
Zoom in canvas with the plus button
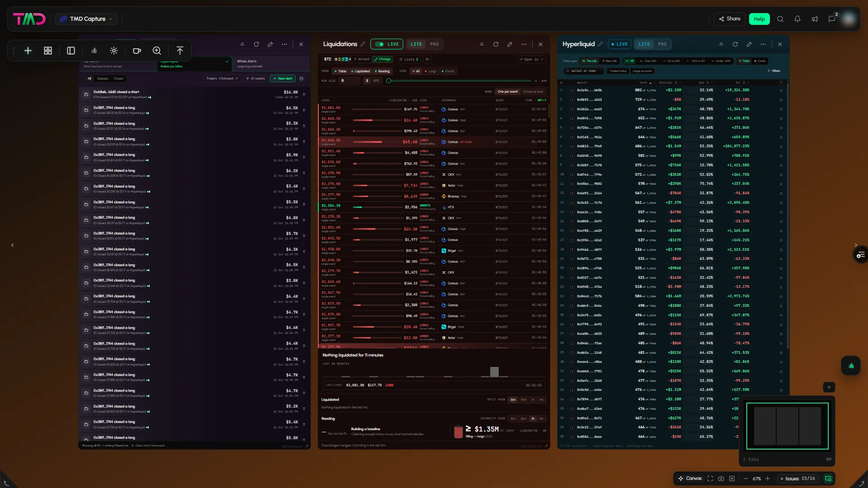click(x=768, y=479)
